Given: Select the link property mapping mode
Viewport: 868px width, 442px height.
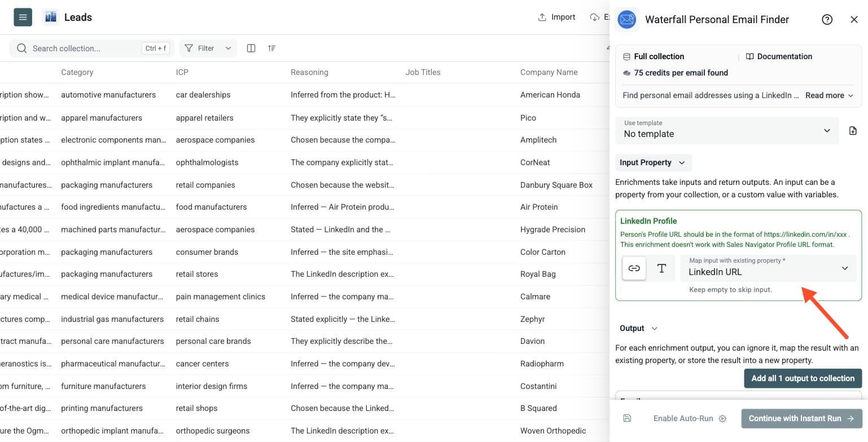Looking at the screenshot, I should [634, 268].
